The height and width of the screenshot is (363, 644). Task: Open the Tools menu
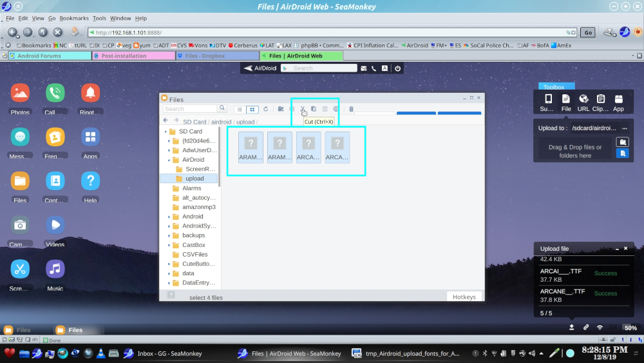[99, 18]
